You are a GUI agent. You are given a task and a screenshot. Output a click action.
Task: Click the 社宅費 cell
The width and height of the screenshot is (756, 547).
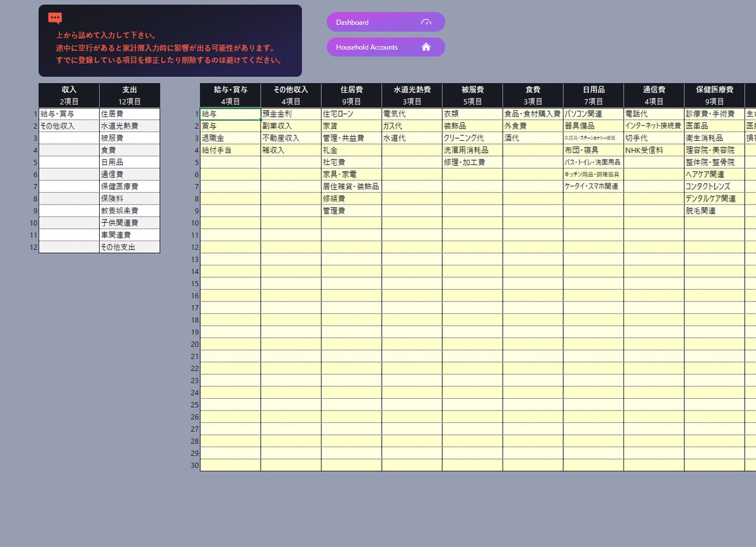pos(351,162)
